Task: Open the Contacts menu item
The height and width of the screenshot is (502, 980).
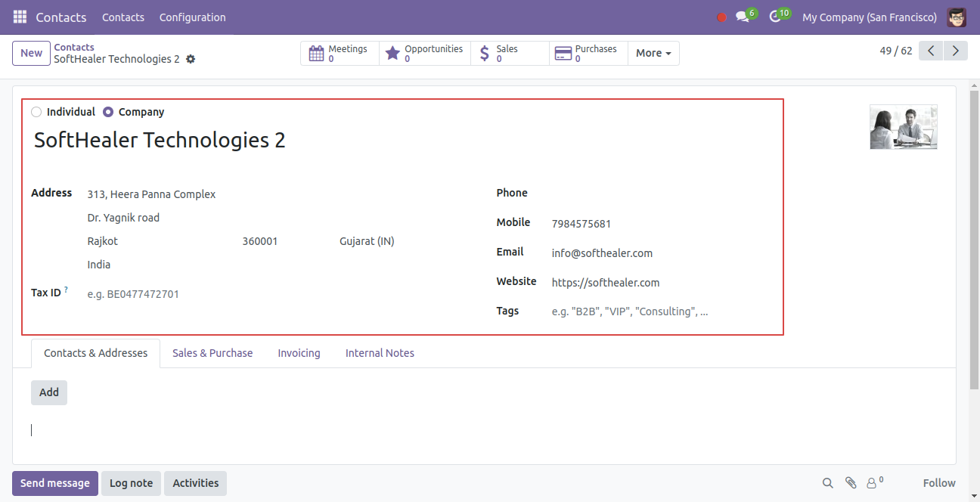Action: click(123, 17)
